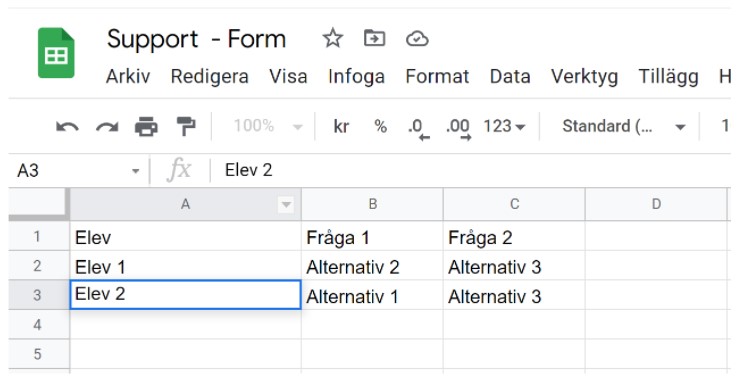The image size is (753, 391).
Task: Check the cloud save status icon
Action: coord(417,38)
